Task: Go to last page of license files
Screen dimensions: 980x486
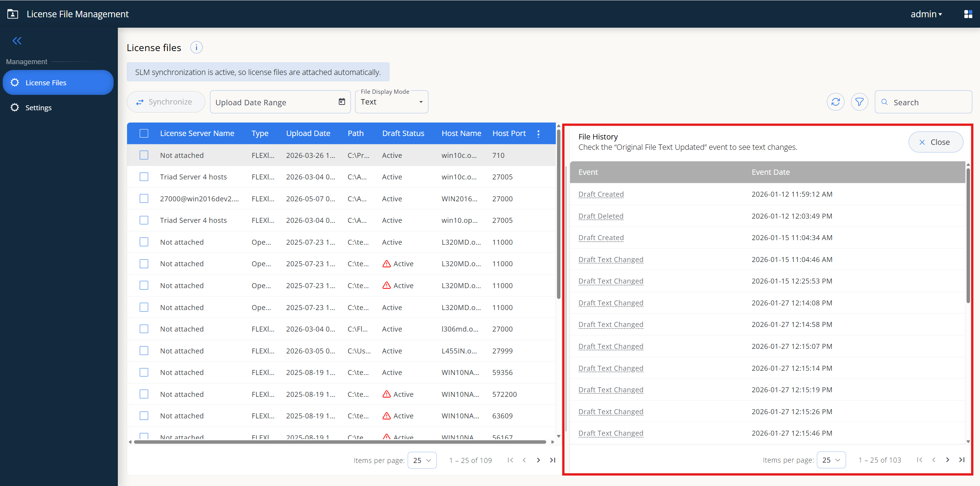Action: coord(552,460)
